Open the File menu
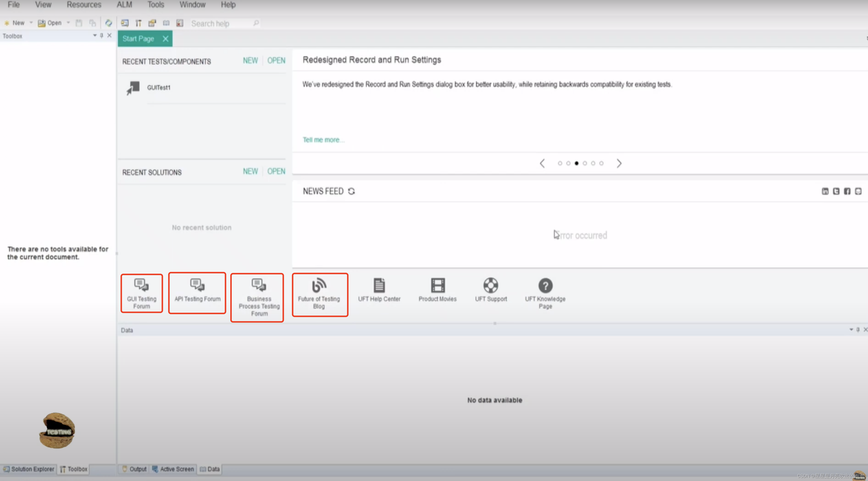Viewport: 868px width, 481px height. pyautogui.click(x=14, y=5)
